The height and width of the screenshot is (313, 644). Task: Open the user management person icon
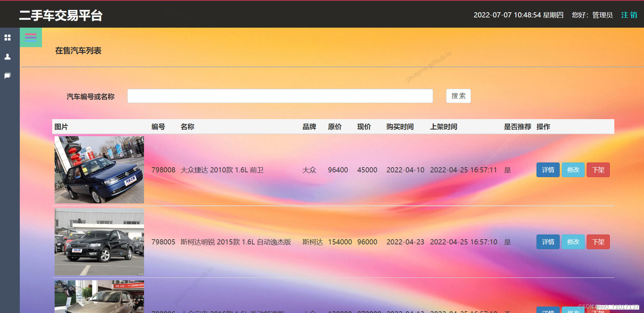pos(8,57)
